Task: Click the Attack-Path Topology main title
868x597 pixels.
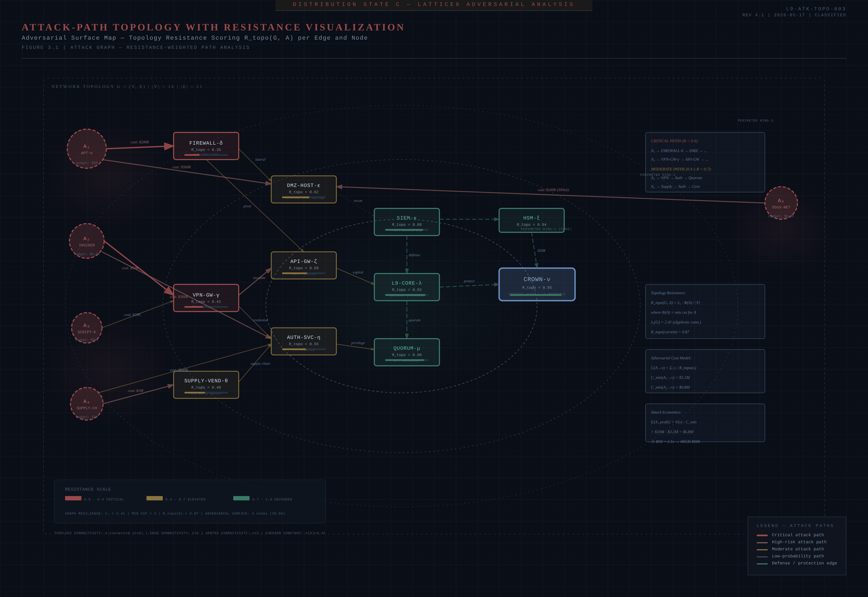Action: (213, 27)
